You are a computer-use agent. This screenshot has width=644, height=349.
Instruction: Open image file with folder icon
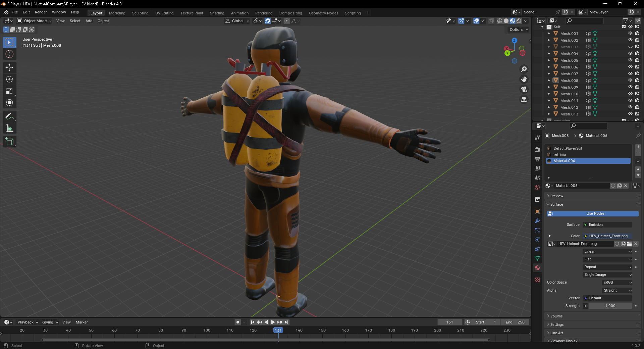(x=629, y=244)
